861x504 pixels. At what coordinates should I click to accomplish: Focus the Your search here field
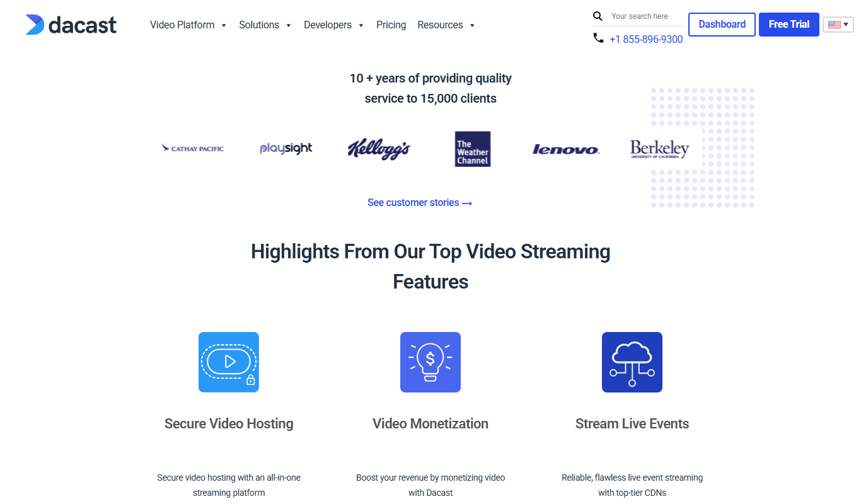(645, 16)
